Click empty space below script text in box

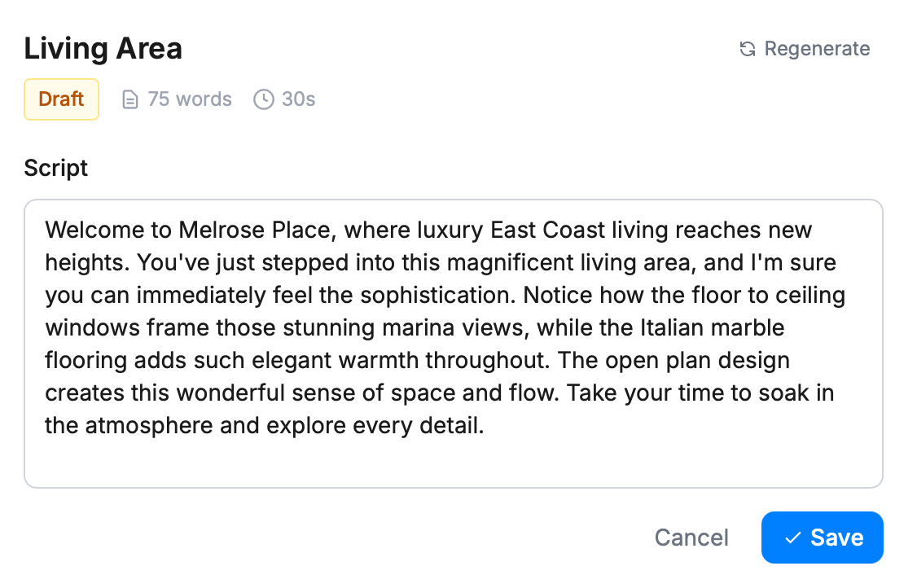[x=453, y=464]
